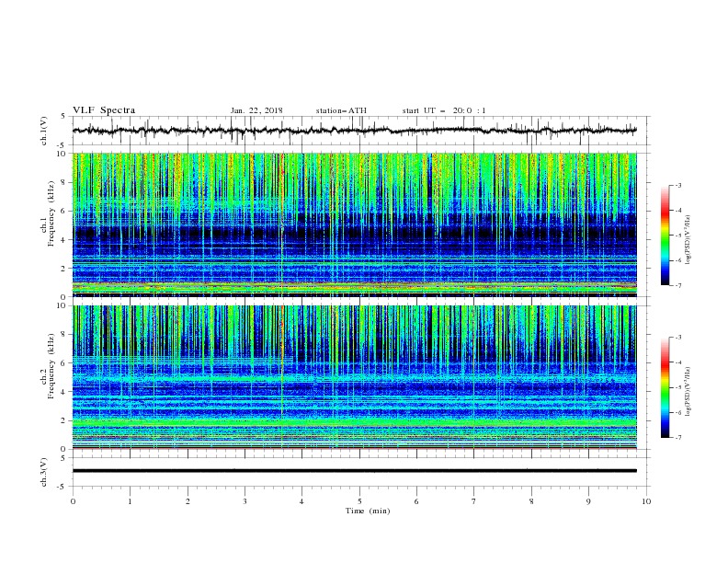Click the ch.1 spectrogram panel
The image size is (728, 563).
coord(354,224)
